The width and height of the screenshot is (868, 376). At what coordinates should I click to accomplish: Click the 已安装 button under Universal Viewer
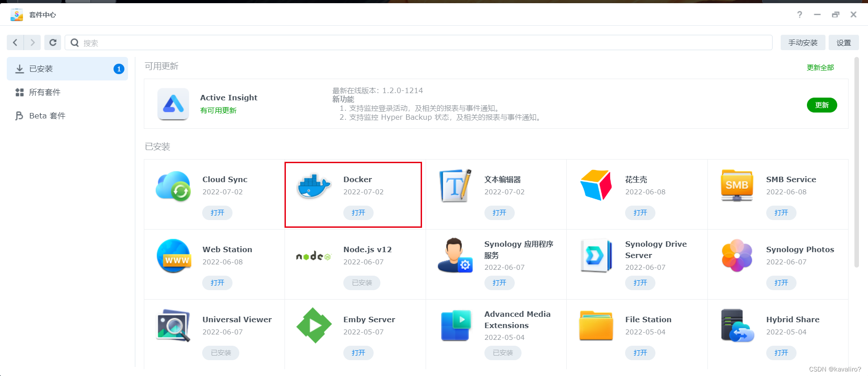(221, 352)
